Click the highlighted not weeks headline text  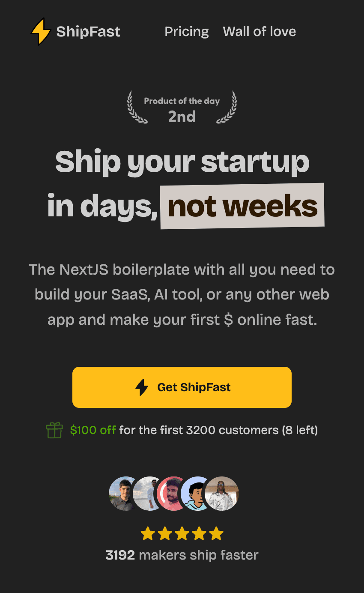coord(242,205)
